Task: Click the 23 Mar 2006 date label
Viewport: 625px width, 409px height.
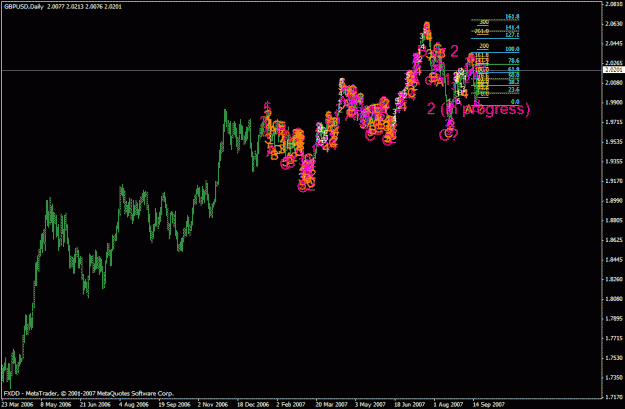Action: pyautogui.click(x=17, y=404)
